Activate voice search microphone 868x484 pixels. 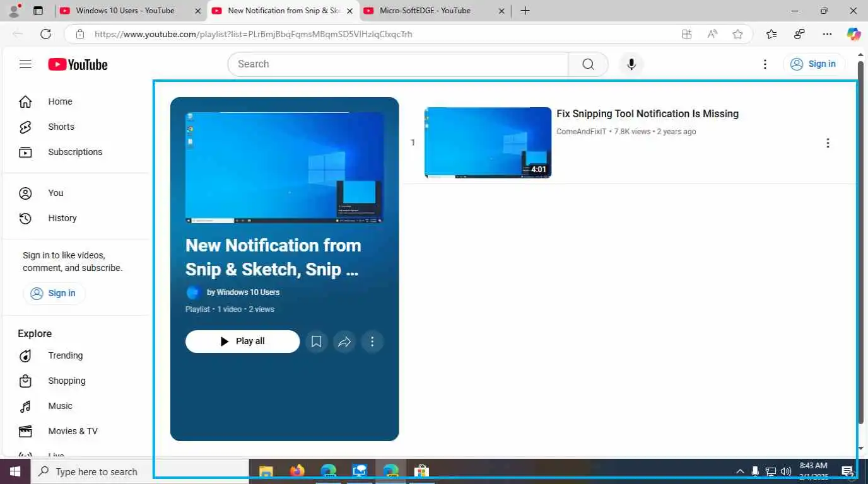tap(631, 64)
